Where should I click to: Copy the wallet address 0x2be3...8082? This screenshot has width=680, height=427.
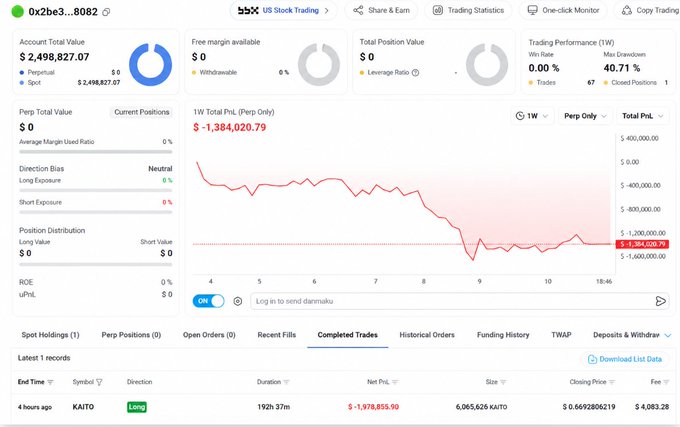point(106,12)
